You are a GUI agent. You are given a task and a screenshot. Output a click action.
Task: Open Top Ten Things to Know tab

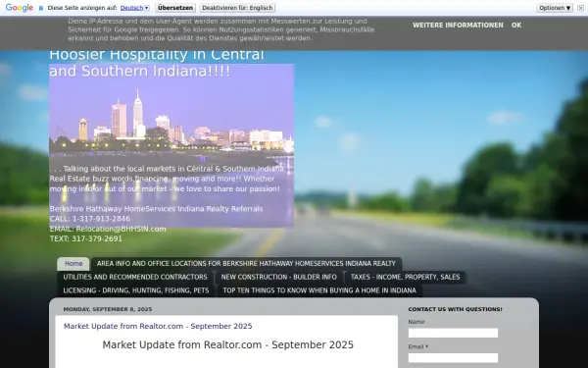tap(319, 290)
